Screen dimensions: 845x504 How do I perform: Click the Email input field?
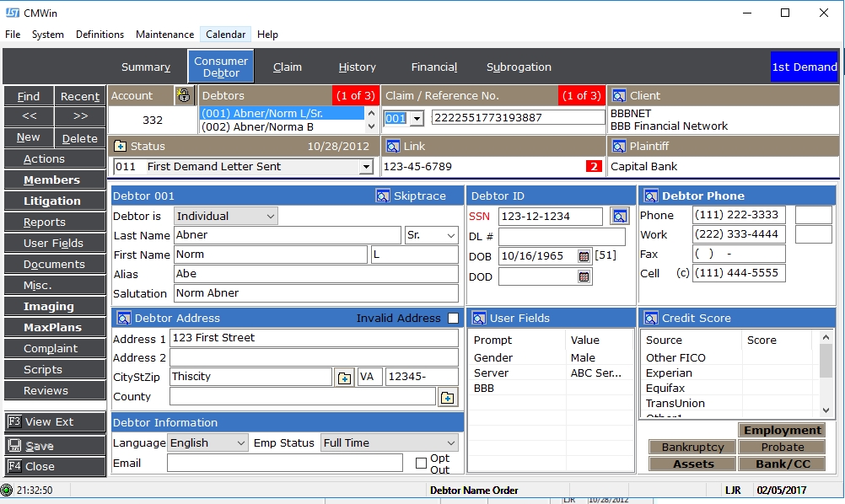tap(285, 463)
